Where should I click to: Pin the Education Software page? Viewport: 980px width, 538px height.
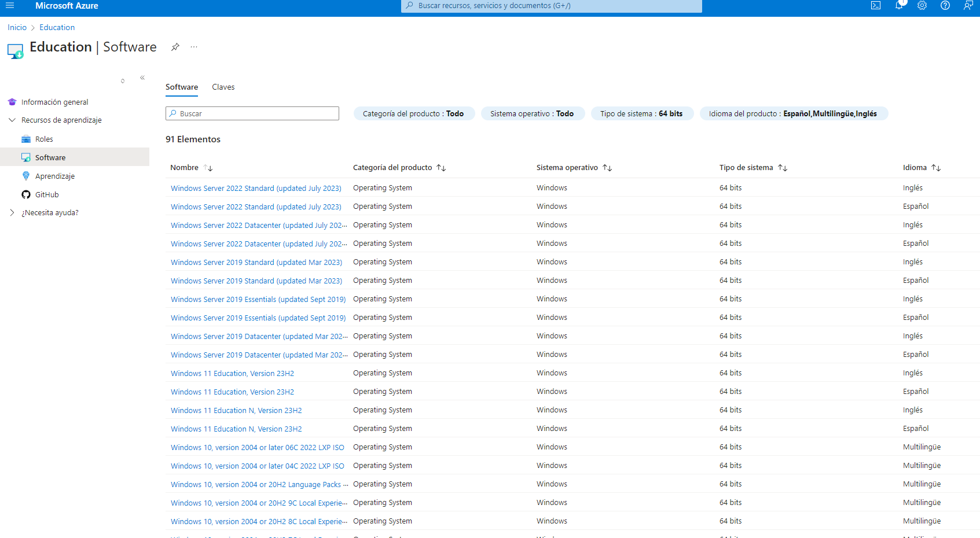pyautogui.click(x=175, y=47)
